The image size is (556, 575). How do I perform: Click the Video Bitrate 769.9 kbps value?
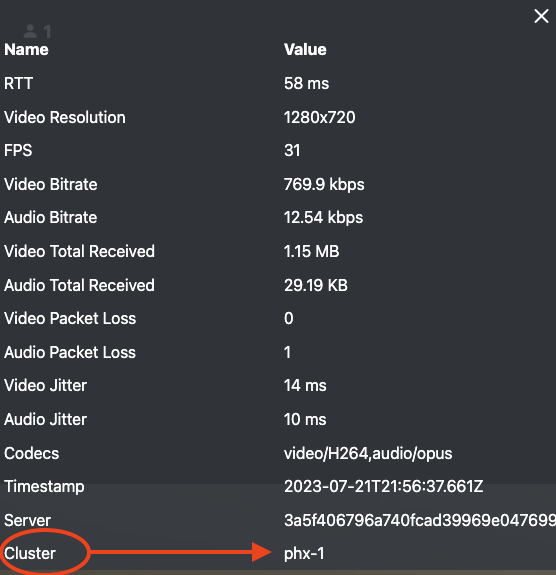[x=324, y=184]
